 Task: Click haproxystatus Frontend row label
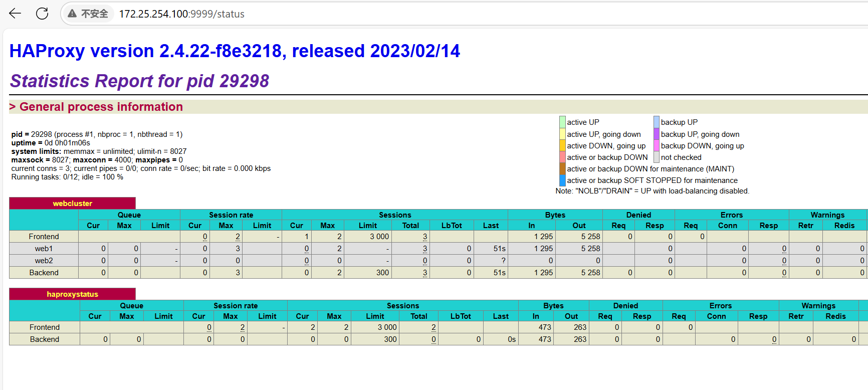pos(44,327)
